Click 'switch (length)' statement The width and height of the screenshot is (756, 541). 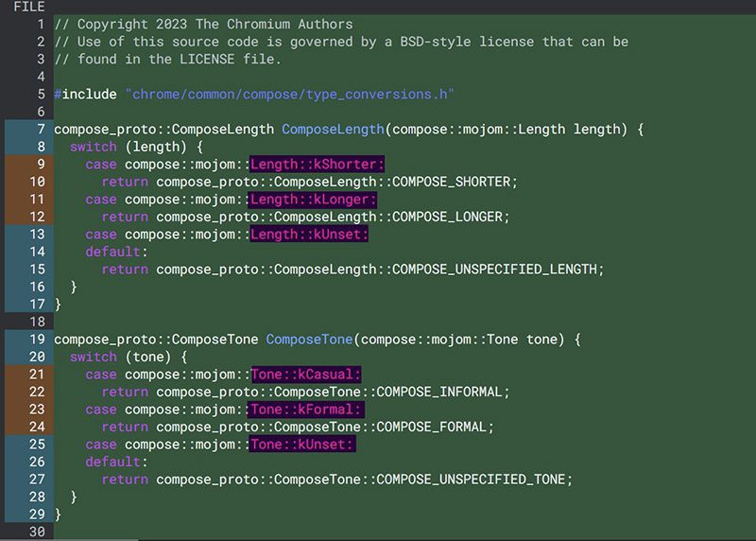click(136, 147)
